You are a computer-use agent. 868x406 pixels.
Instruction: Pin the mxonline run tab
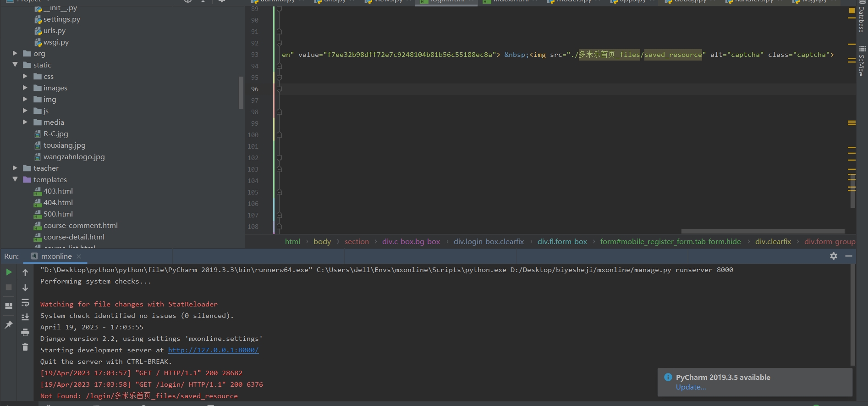[x=9, y=325]
